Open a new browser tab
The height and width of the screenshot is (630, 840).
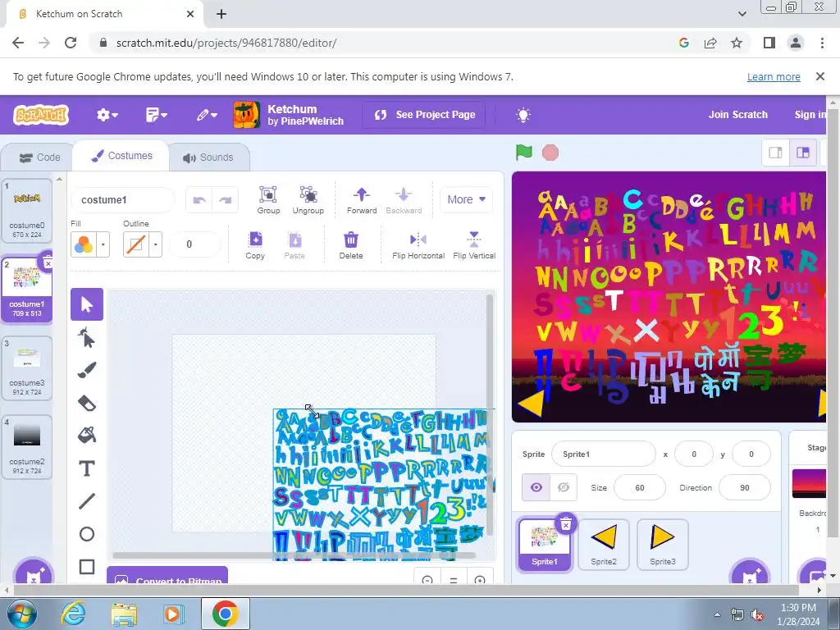pyautogui.click(x=221, y=14)
